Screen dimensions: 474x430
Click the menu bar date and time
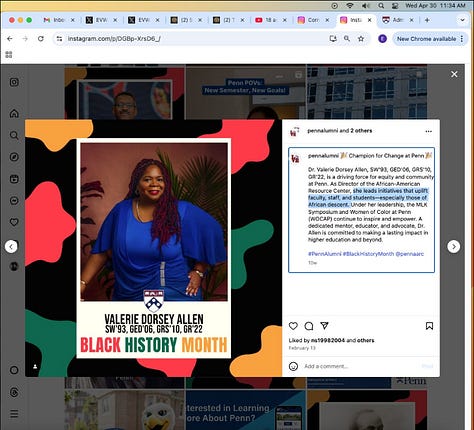(x=435, y=6)
